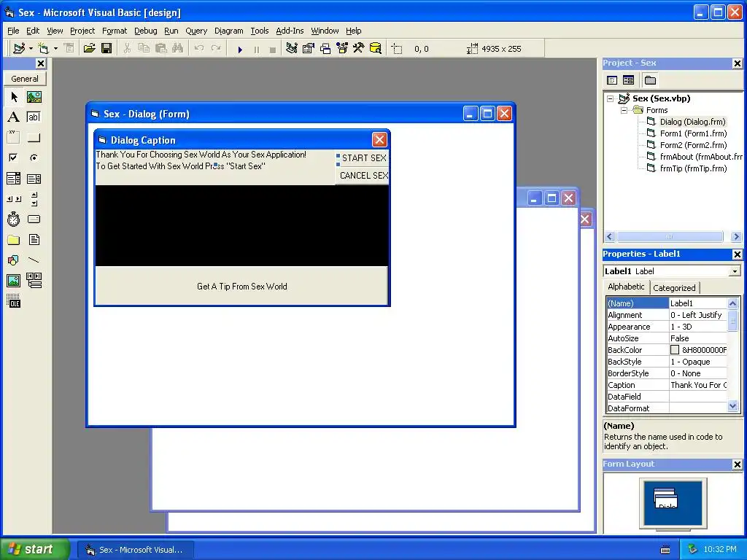
Task: Open the Add Project dropdown arrow
Action: 31,49
